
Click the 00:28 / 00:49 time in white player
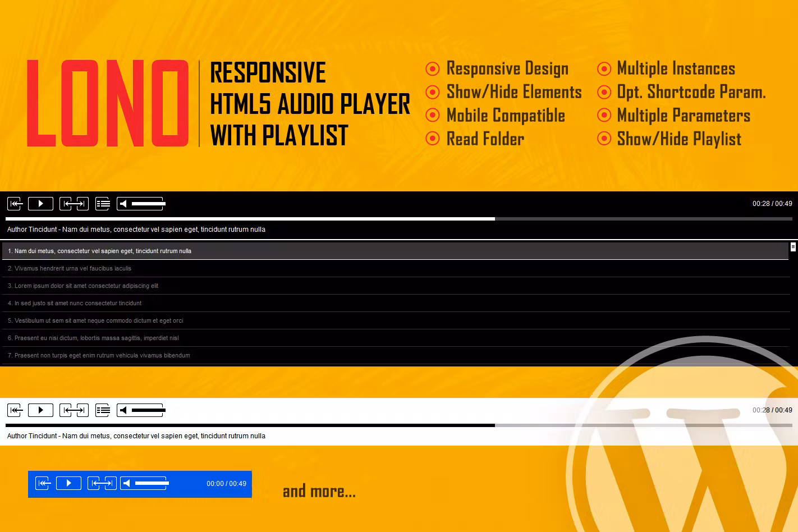click(772, 410)
